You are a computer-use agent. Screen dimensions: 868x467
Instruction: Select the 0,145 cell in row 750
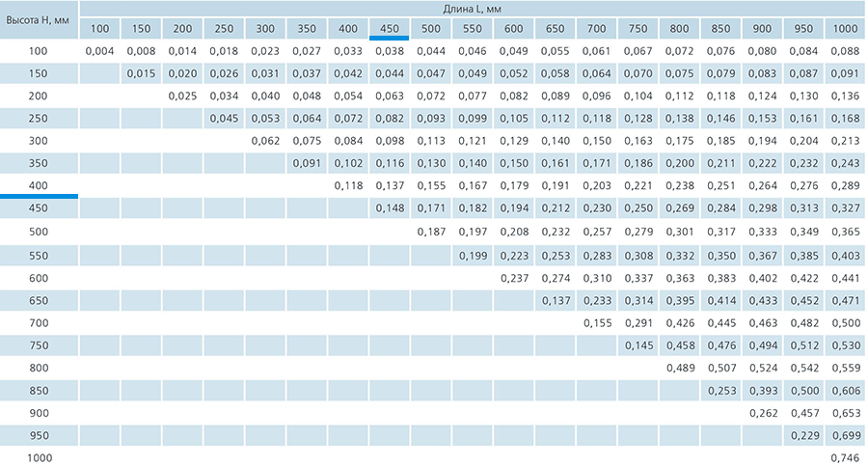(x=638, y=345)
